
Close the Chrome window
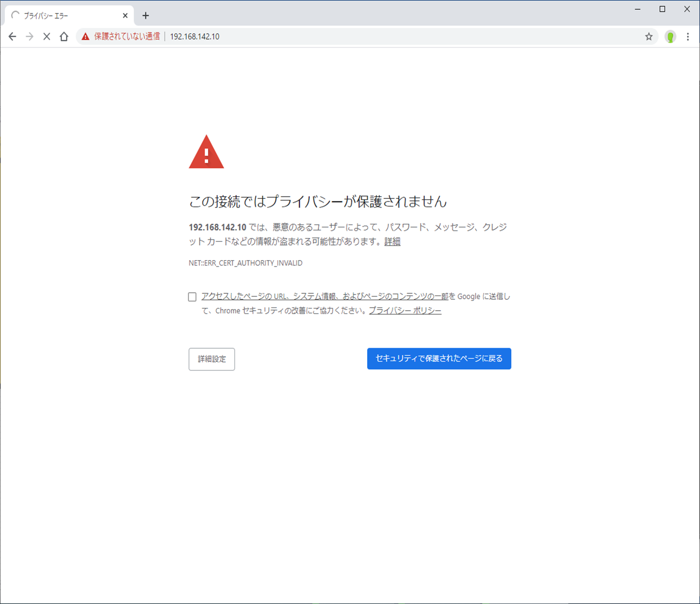coord(687,9)
